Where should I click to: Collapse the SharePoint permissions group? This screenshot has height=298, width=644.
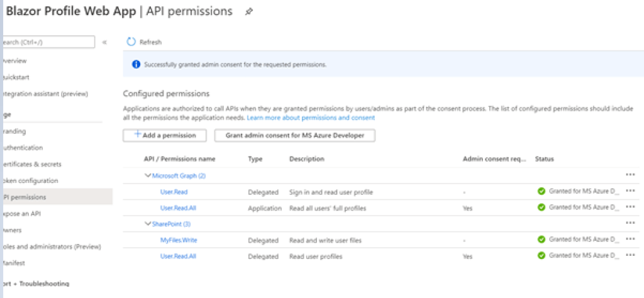pos(148,223)
